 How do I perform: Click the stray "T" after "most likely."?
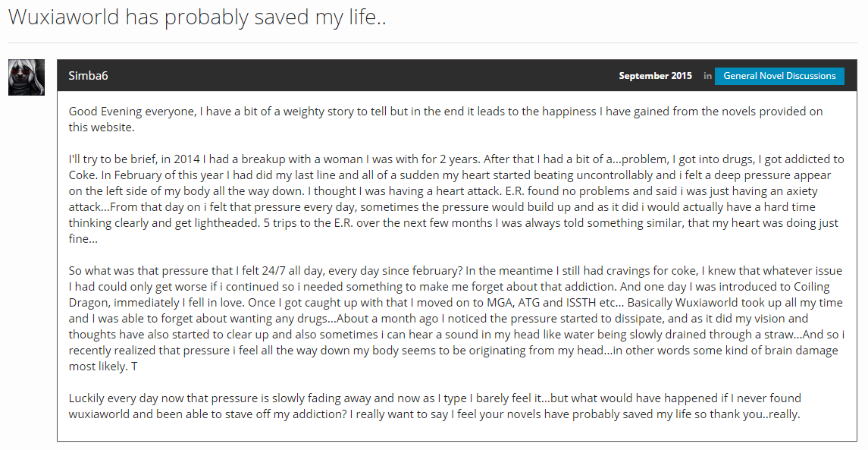(134, 367)
